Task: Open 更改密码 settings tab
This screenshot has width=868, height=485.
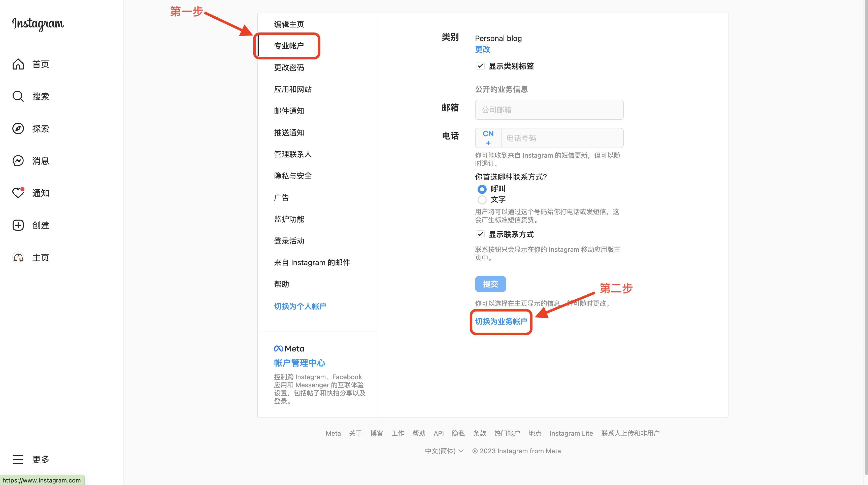Action: pyautogui.click(x=317, y=67)
